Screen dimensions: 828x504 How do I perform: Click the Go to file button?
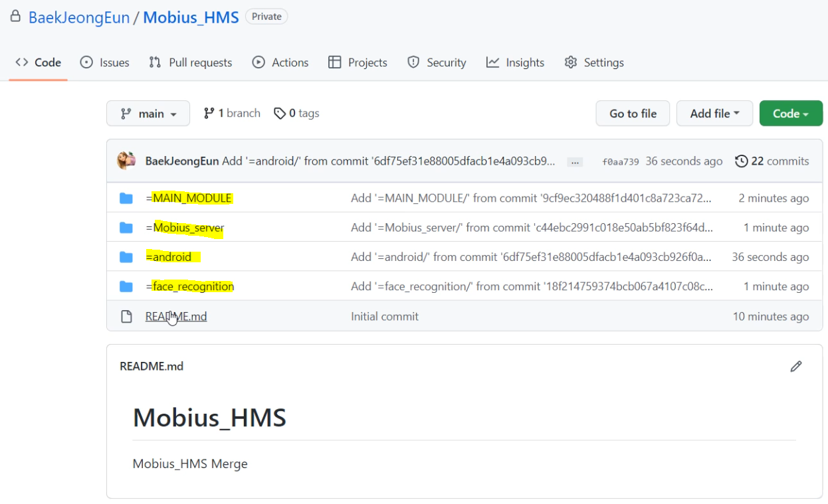[x=633, y=114]
